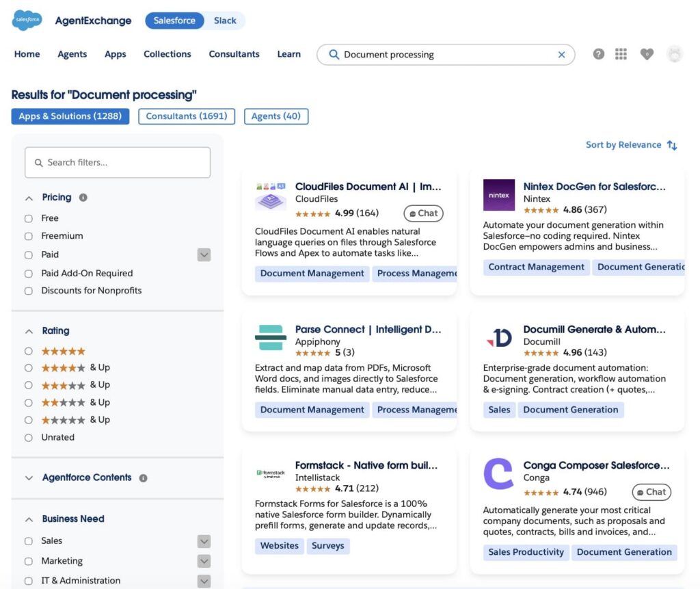Open the Agents menu
Viewport: 700px width, 589px height.
(72, 54)
